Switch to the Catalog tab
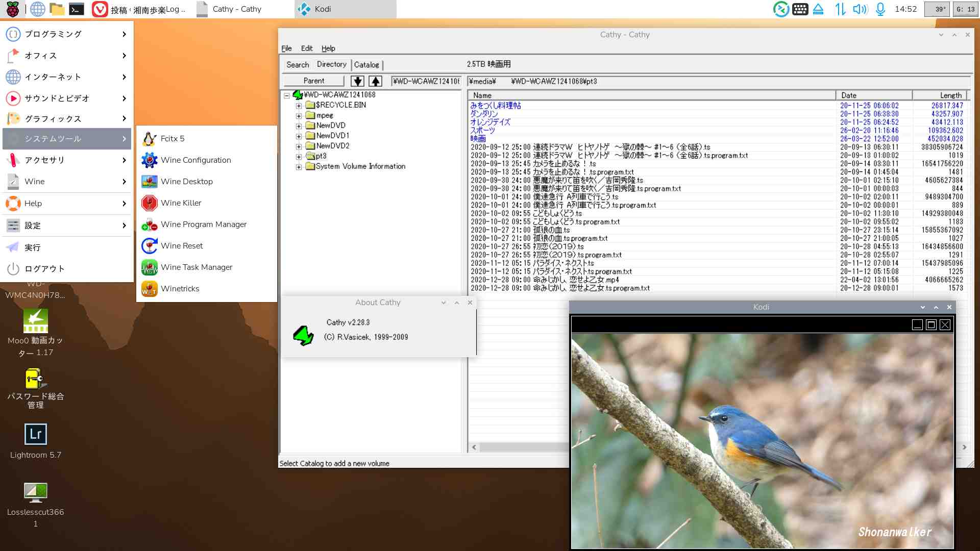Screen dimensions: 980x551 366,65
